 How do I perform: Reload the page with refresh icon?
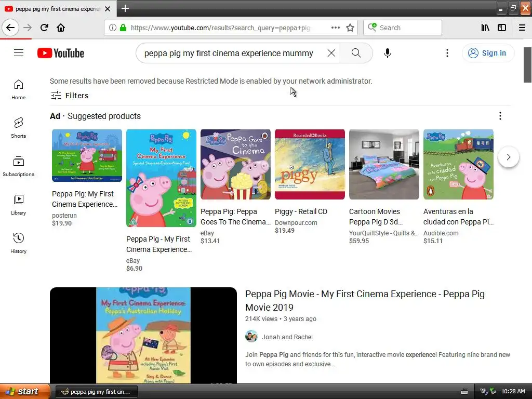coord(44,28)
